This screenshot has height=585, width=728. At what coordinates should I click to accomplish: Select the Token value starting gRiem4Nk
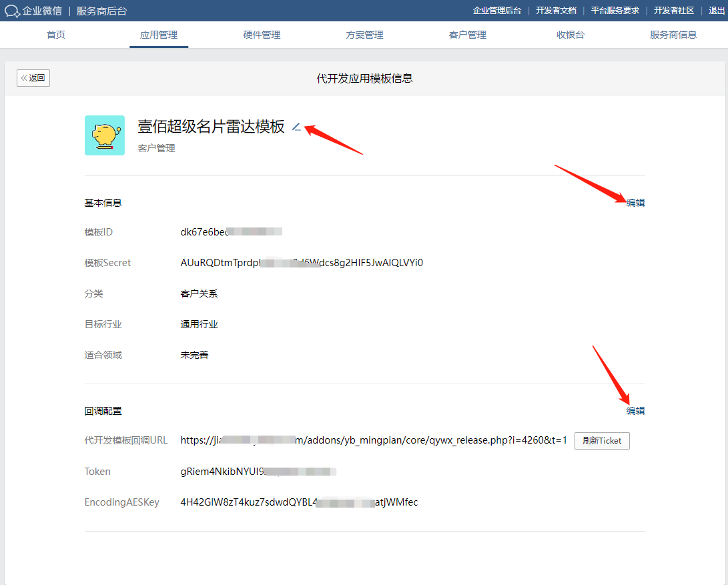(x=258, y=472)
